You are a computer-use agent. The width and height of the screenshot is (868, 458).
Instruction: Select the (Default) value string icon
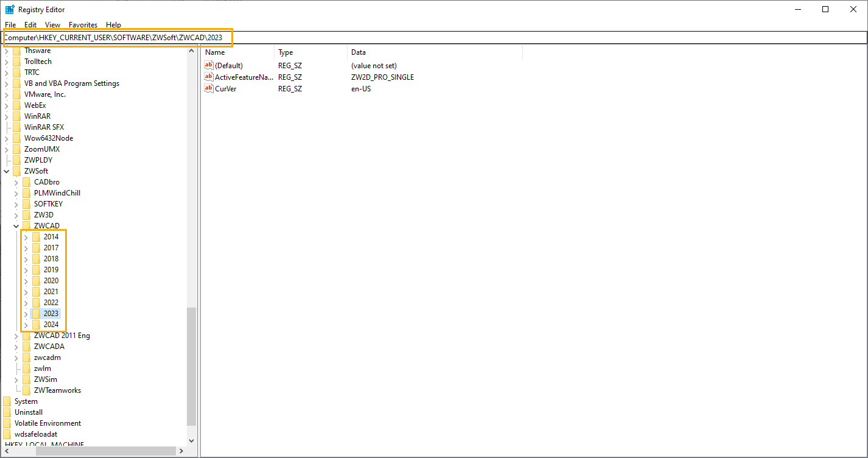pos(209,65)
